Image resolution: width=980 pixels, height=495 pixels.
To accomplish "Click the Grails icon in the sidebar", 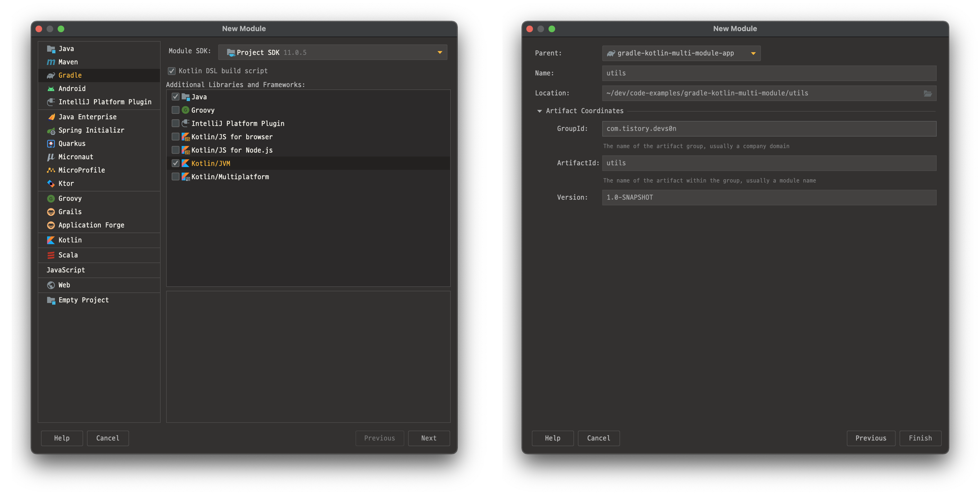I will [x=51, y=212].
